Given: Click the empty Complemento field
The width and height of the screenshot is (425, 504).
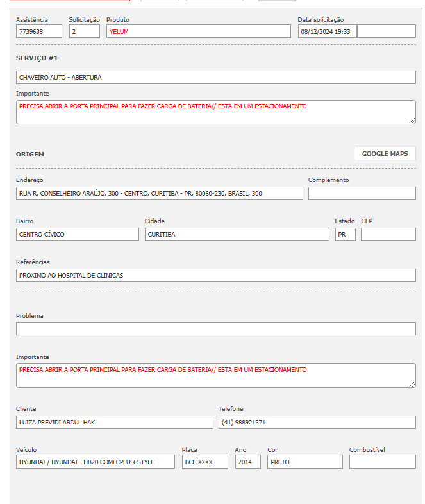Looking at the screenshot, I should pyautogui.click(x=362, y=194).
